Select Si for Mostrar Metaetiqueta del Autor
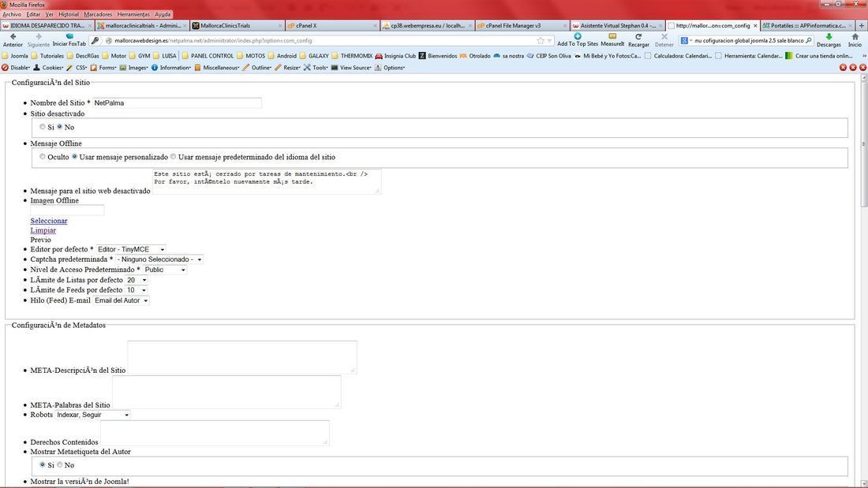Screen dimensions: 868x488 pyautogui.click(x=43, y=465)
